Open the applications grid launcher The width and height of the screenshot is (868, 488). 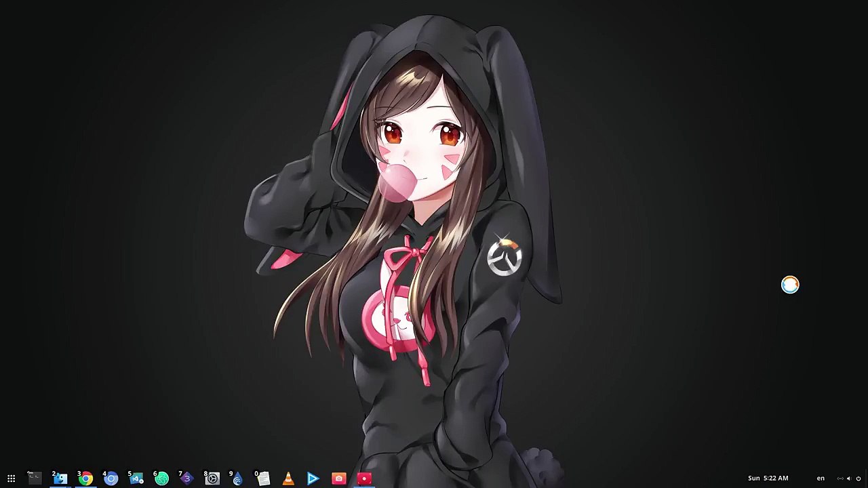(11, 479)
